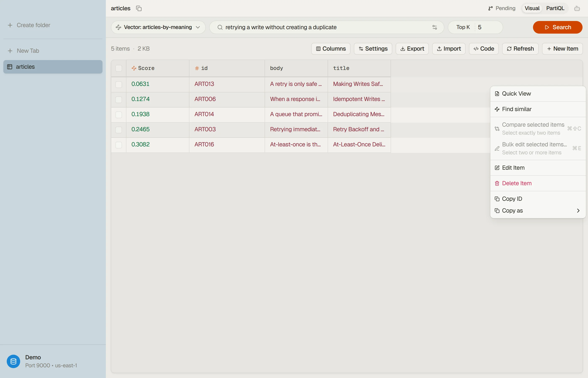Click the body cell 'Retrying immediat...'
The width and height of the screenshot is (588, 378).
click(296, 129)
